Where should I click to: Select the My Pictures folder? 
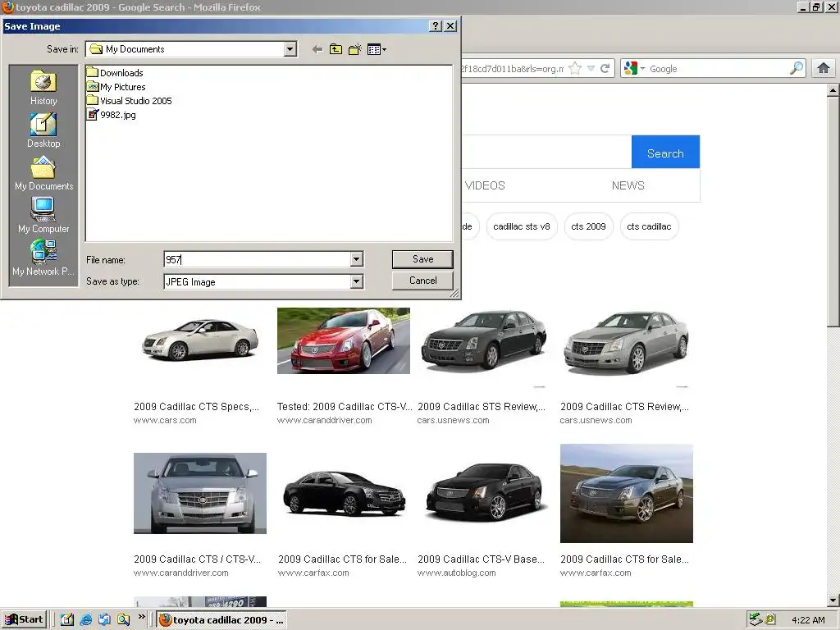pos(116,87)
